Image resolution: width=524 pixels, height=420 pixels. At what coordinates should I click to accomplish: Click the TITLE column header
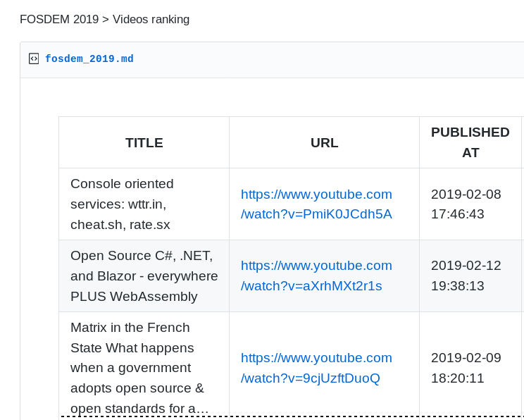point(144,142)
